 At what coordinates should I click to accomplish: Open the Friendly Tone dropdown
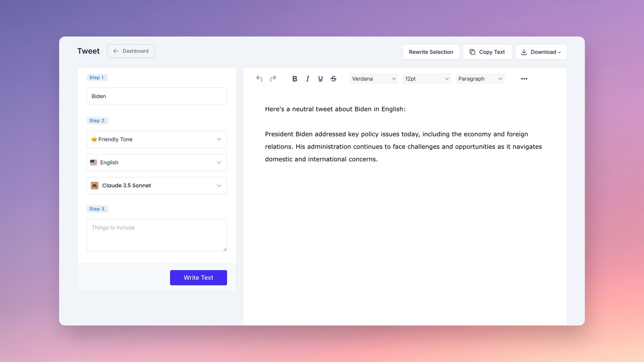157,139
